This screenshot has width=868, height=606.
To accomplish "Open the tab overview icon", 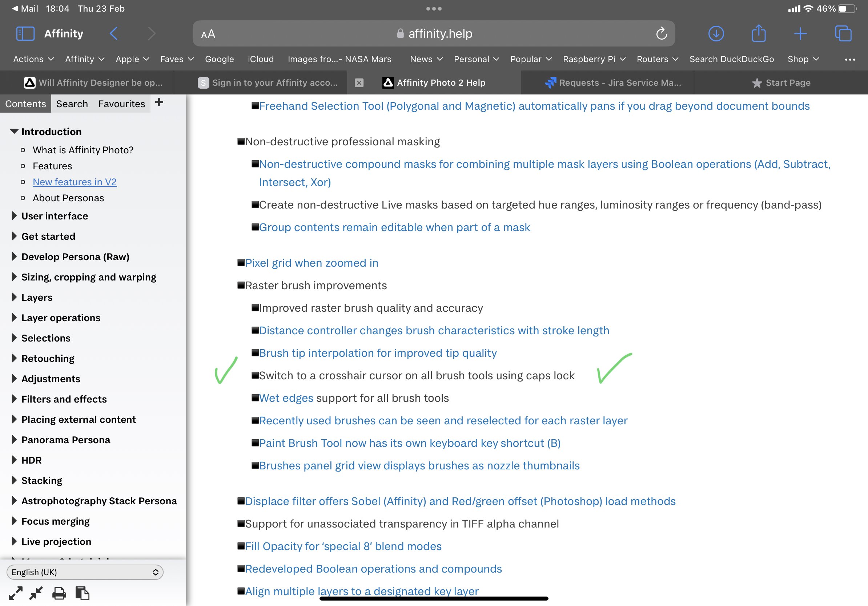I will (843, 34).
